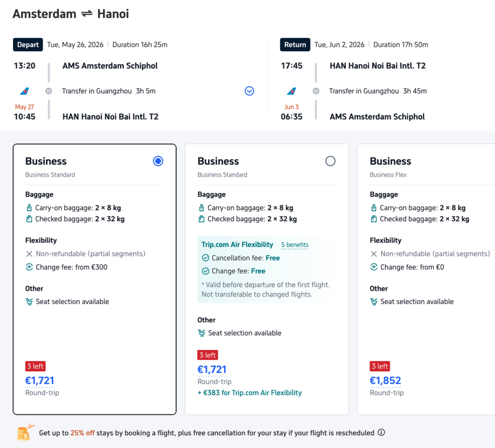Click the checked baggage icon in the second card
Image resolution: width=495 pixels, height=448 pixels.
(x=201, y=219)
